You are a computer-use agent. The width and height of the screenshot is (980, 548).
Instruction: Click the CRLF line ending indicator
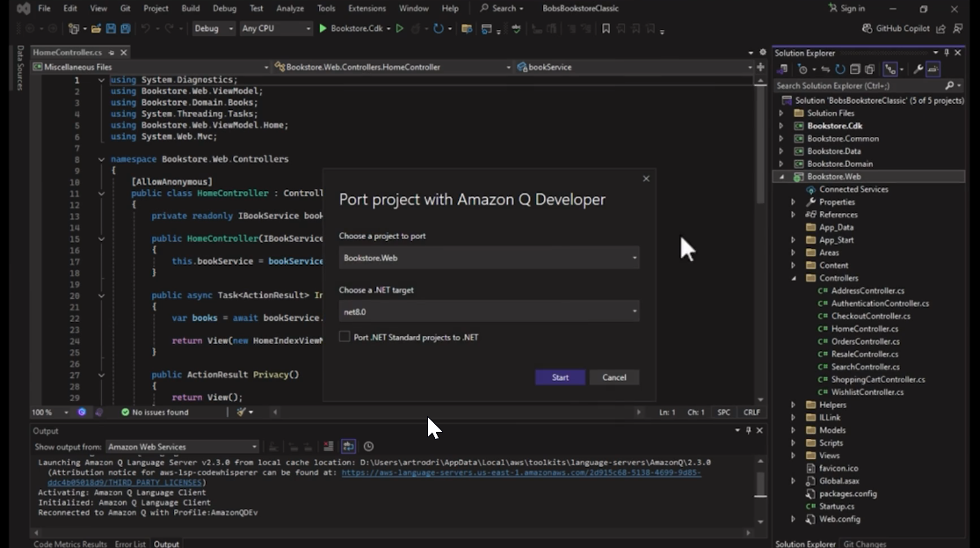point(751,413)
